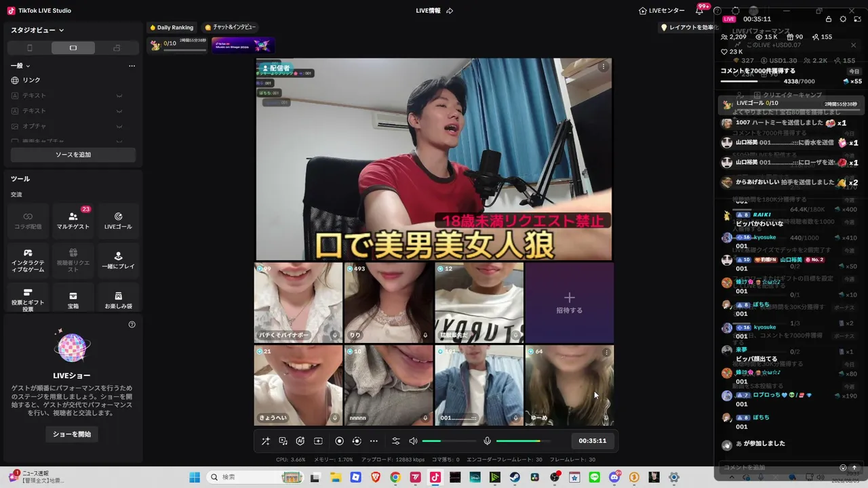Open the TikTok Music on Stage banner
Screen dimensions: 868x488
(243, 45)
